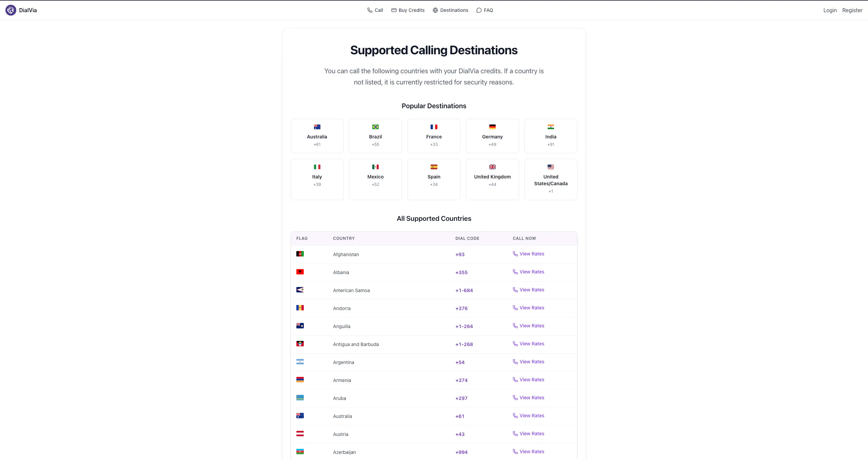Click the United Kingdom flag icon
The height and width of the screenshot is (459, 868).
click(492, 167)
